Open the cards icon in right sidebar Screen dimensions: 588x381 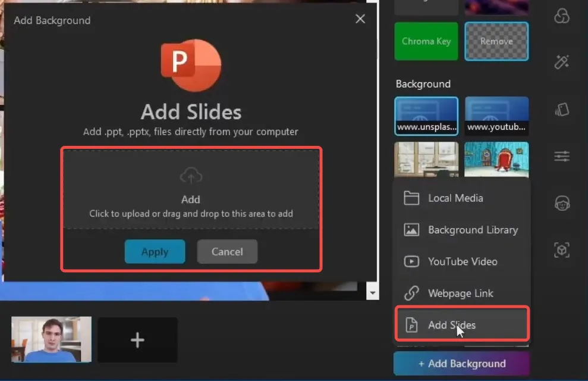point(562,110)
